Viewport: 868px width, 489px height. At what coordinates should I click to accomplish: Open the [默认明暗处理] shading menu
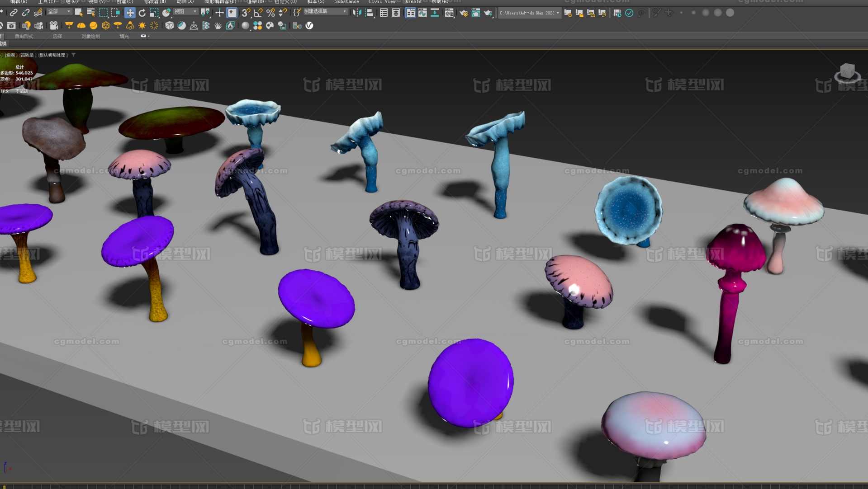pyautogui.click(x=53, y=55)
